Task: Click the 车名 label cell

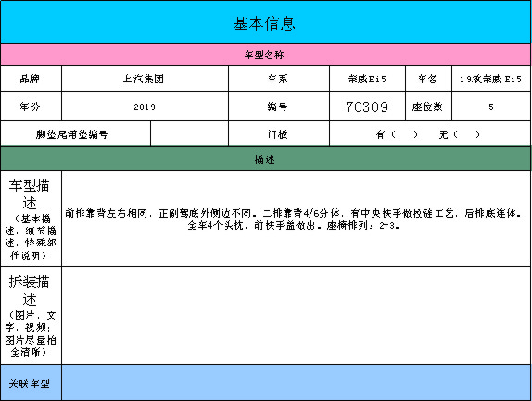Action: coord(428,79)
